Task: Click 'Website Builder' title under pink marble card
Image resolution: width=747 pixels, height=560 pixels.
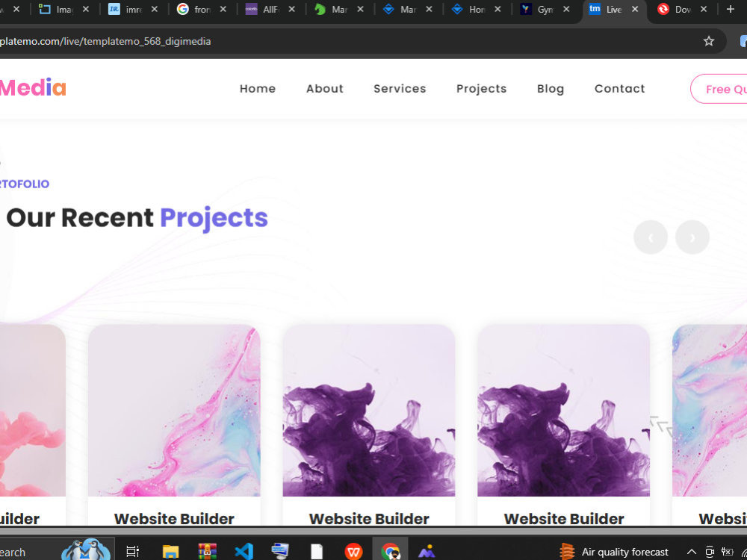Action: click(174, 519)
